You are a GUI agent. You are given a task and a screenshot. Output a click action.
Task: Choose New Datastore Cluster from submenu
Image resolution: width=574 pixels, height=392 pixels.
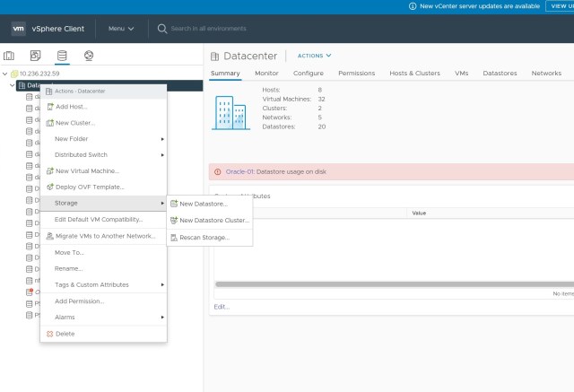tap(213, 221)
